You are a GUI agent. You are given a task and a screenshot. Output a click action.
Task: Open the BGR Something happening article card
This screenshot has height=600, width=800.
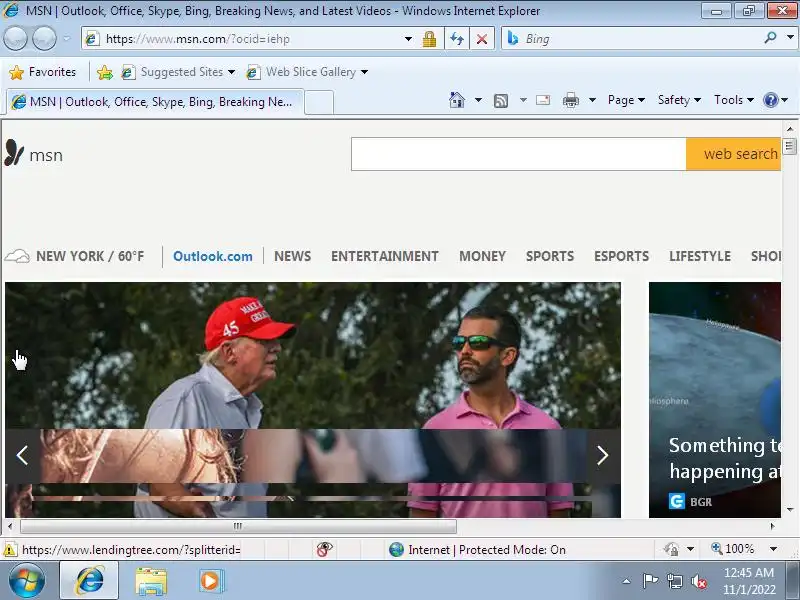(x=715, y=400)
